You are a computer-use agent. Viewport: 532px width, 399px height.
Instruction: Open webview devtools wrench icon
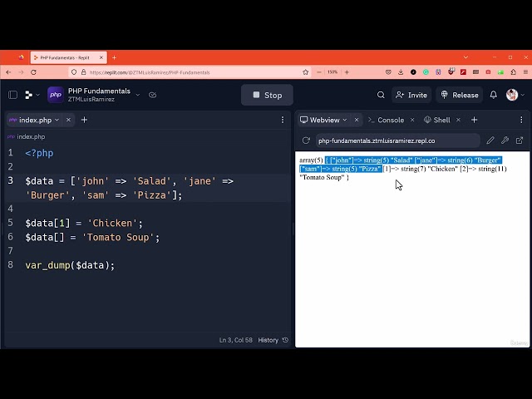[505, 140]
